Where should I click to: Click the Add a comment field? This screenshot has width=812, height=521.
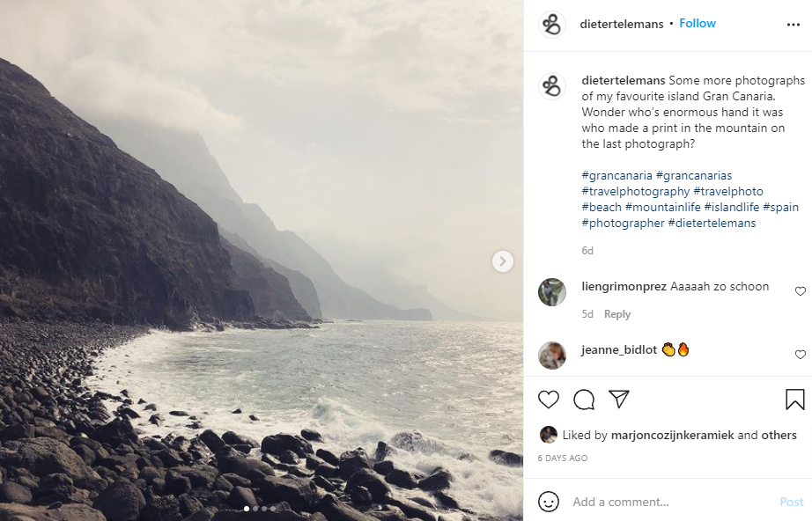669,502
